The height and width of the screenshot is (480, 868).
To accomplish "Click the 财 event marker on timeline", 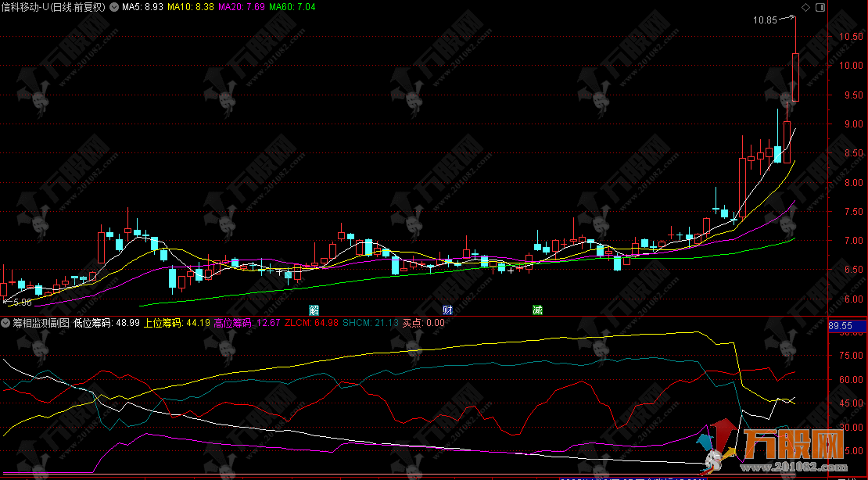I will 447,310.
